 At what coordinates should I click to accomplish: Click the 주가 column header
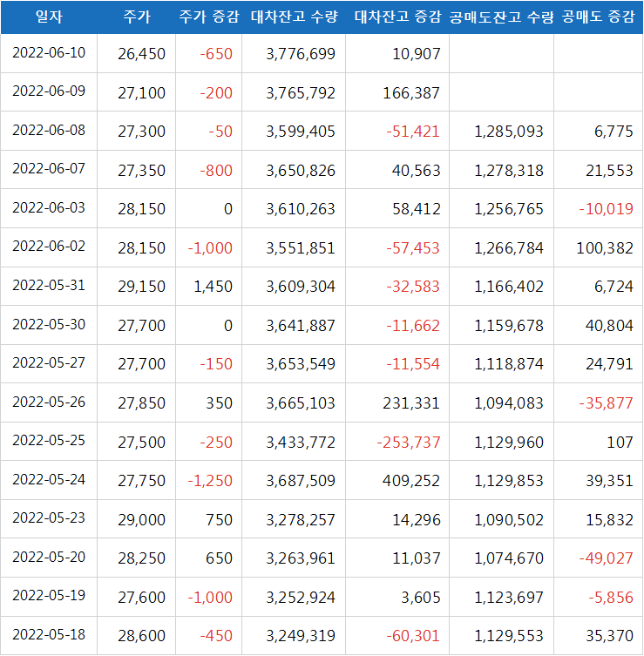(x=137, y=17)
